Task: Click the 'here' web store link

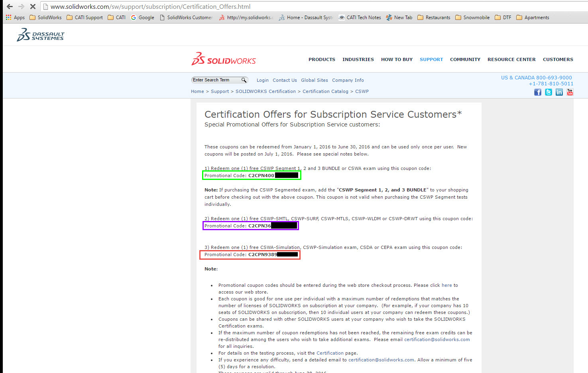Action: pos(447,285)
